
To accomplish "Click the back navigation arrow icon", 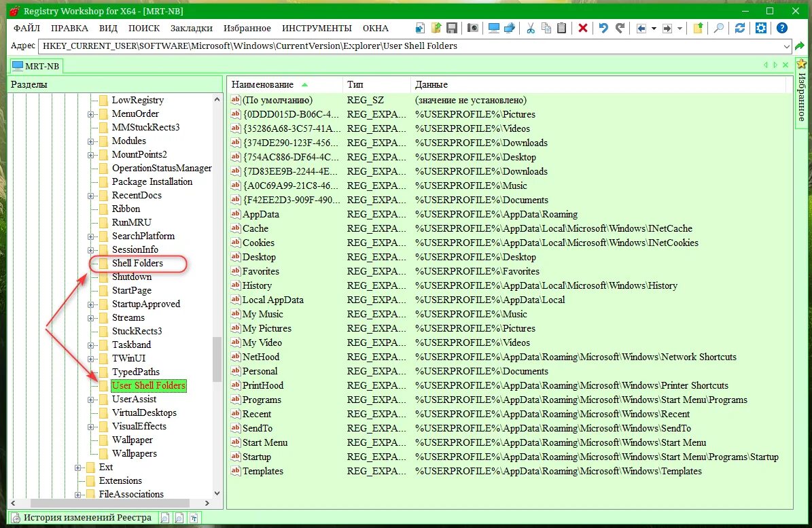I will 641,29.
